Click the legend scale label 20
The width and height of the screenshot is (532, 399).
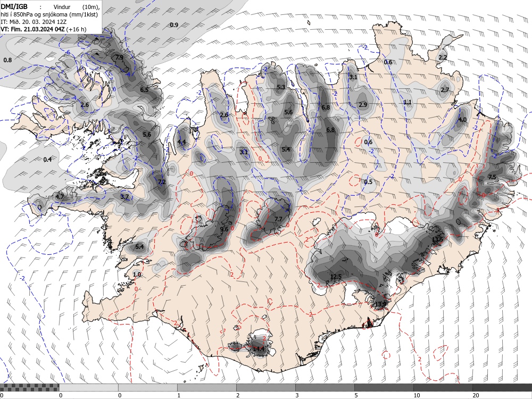[x=476, y=395]
